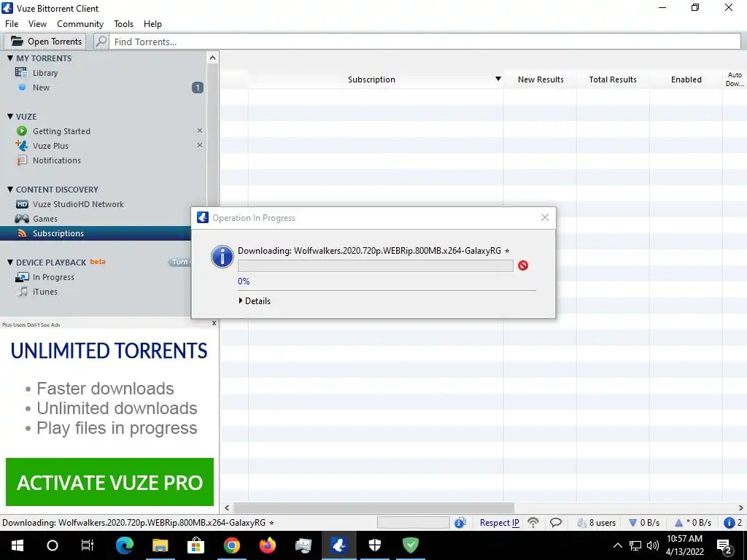This screenshot has height=560, width=747.
Task: Click the Respect IP link
Action: point(499,523)
